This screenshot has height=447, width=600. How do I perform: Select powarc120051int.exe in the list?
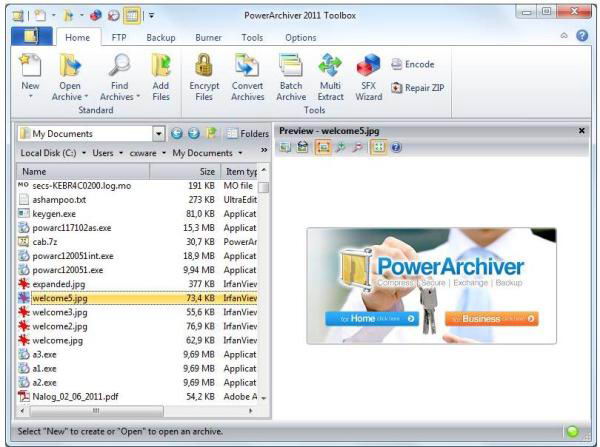coord(137,256)
